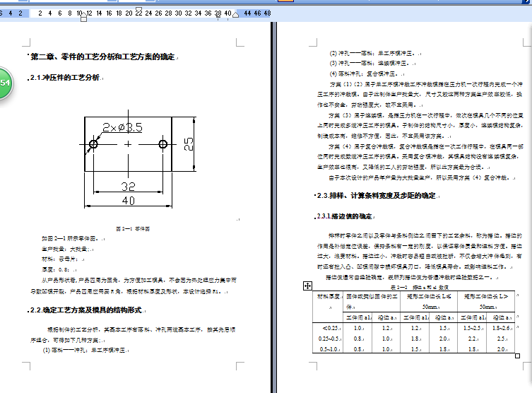Screen dimensions: 532x393
Task: Click the line '厚度: 0.8;' in the left page
Action: click(55, 269)
